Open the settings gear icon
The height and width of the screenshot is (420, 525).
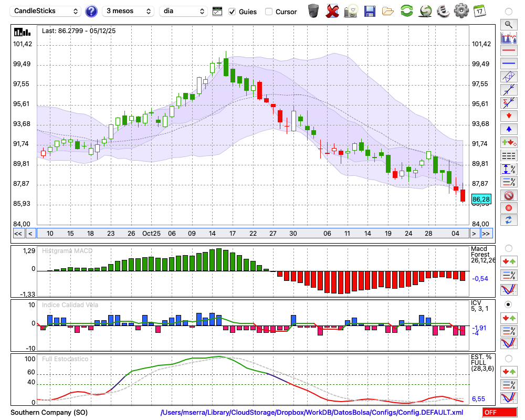(x=461, y=10)
